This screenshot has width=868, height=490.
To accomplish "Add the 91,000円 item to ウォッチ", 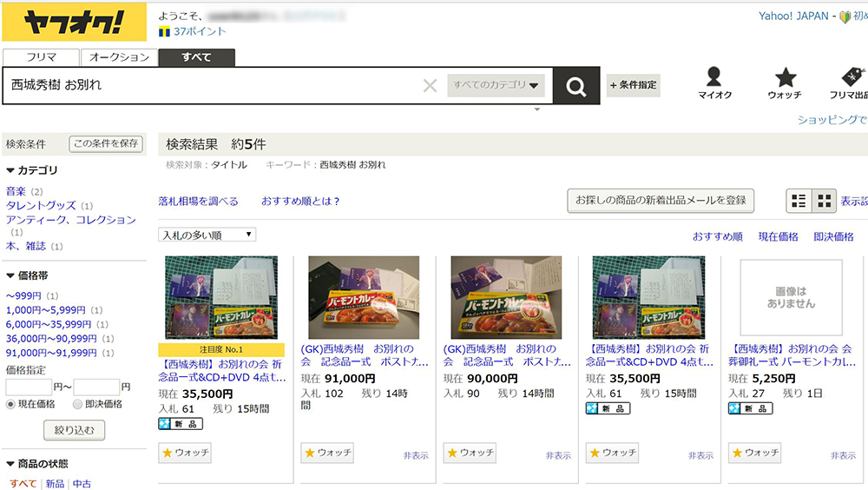I will click(x=327, y=453).
